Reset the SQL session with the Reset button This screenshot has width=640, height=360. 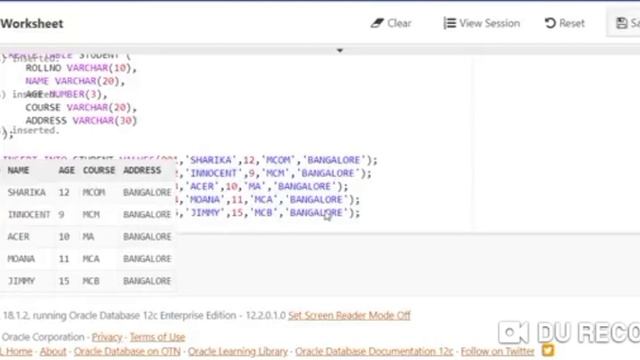(564, 23)
